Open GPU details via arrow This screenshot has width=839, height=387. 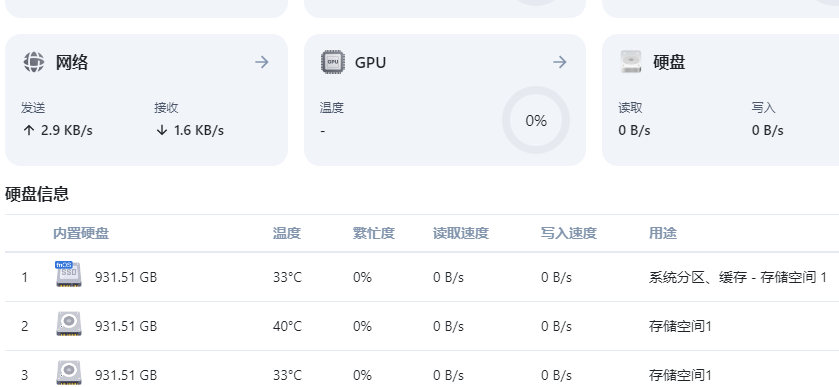[560, 62]
